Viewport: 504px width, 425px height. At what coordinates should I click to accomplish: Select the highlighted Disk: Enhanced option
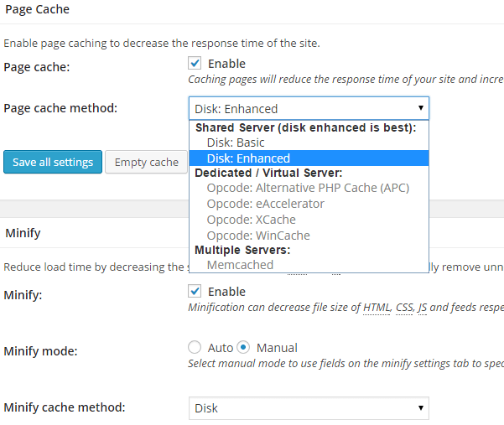click(x=248, y=158)
